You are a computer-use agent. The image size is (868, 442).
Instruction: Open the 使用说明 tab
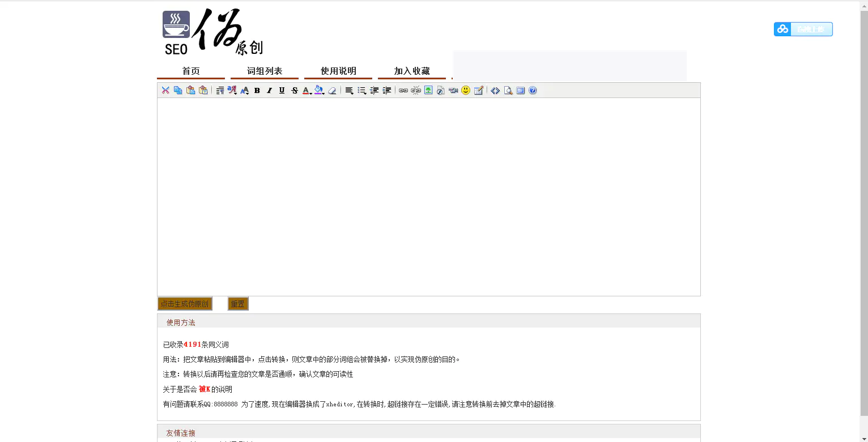click(x=339, y=71)
